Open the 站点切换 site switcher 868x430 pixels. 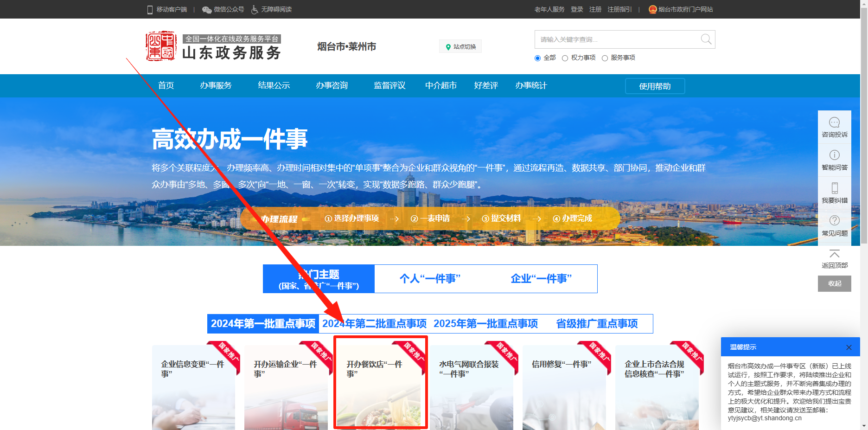[x=460, y=46]
